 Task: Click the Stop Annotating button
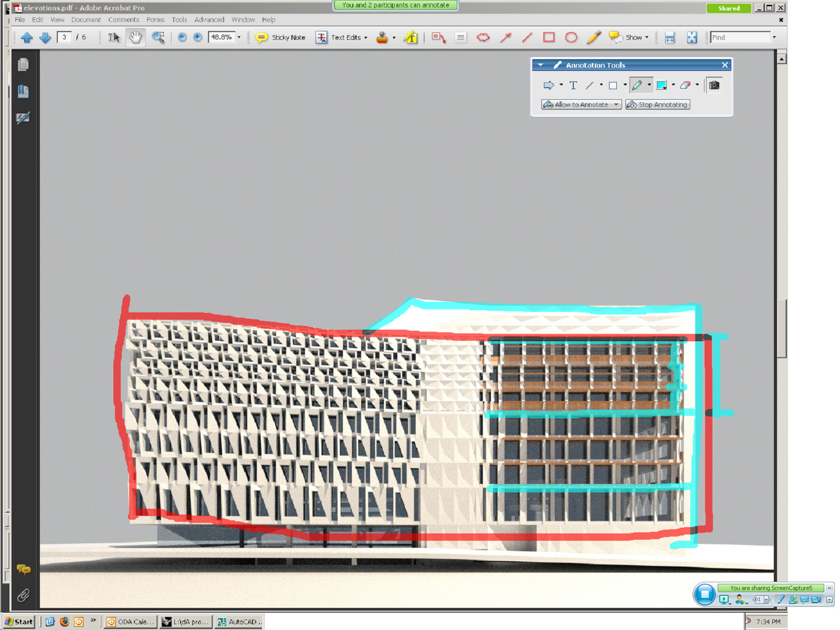coord(658,104)
